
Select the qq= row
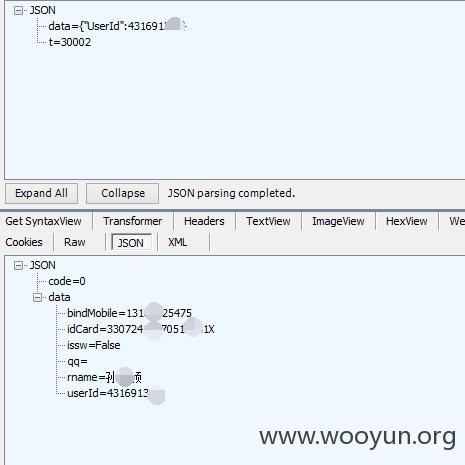[x=77, y=362]
